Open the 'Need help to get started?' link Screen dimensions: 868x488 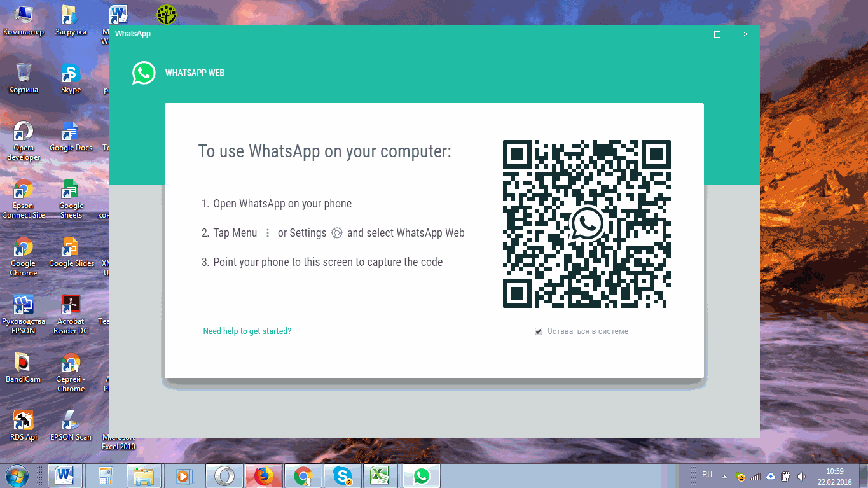point(247,331)
